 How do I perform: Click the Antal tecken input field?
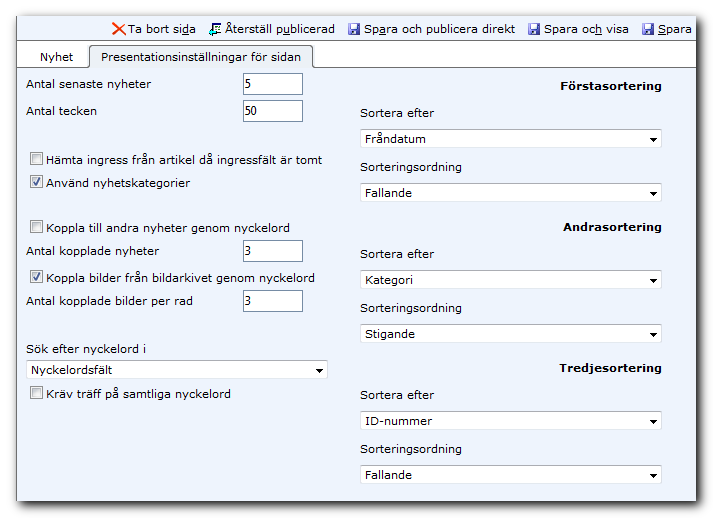point(273,111)
